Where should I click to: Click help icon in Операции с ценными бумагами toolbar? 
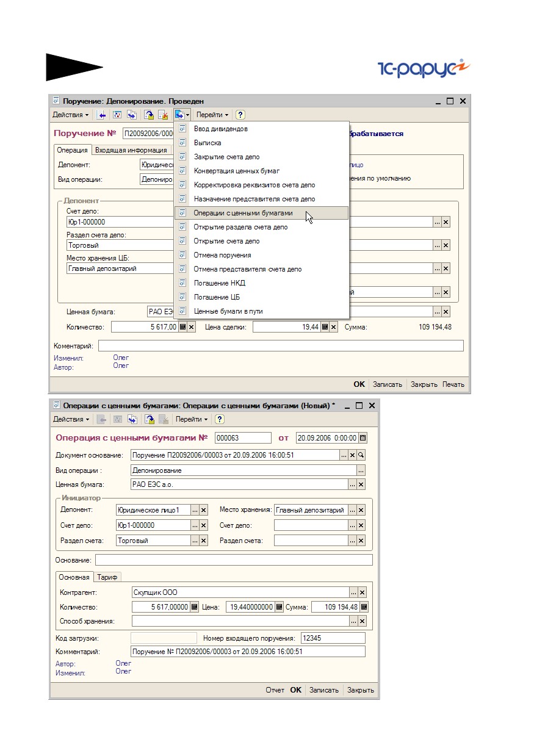(220, 419)
